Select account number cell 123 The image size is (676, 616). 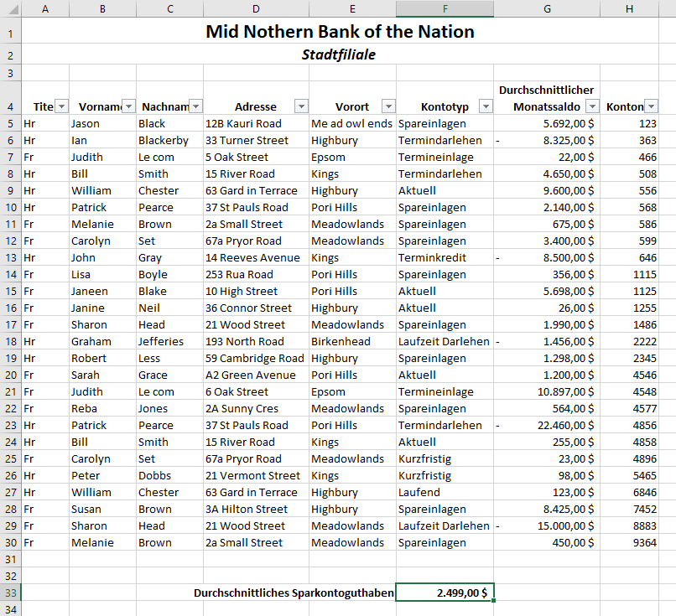pos(629,124)
